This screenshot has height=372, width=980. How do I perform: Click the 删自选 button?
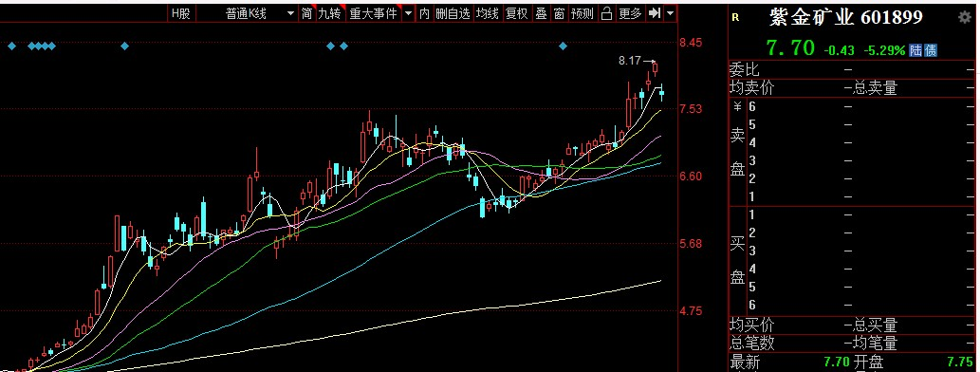[x=453, y=13]
